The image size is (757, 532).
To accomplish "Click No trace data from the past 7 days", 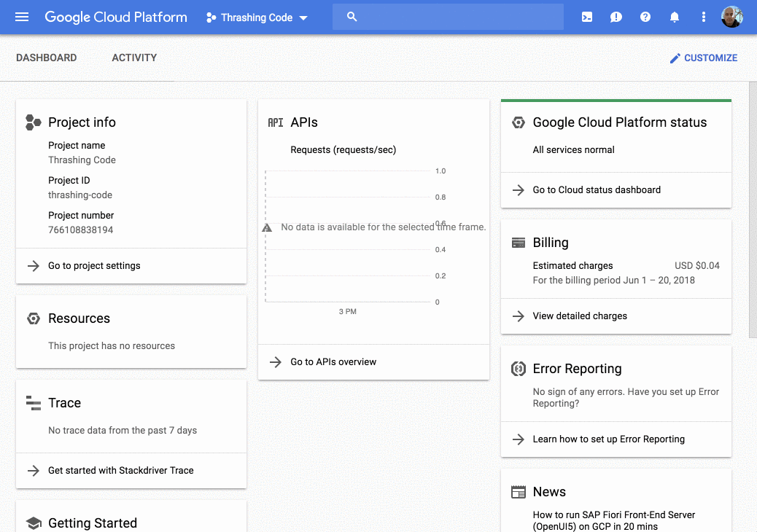I will pos(123,430).
